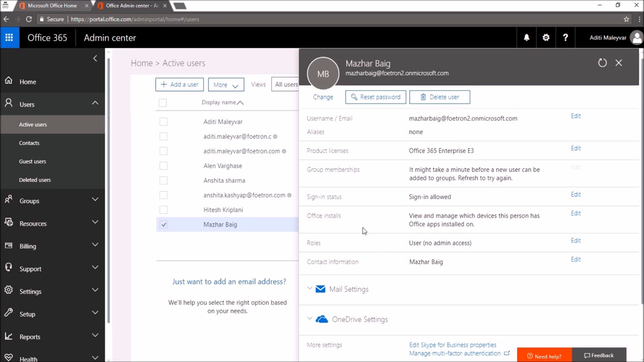Click the OneDrive Settings cloud icon
Screen dimensions: 644x362
coord(322,319)
